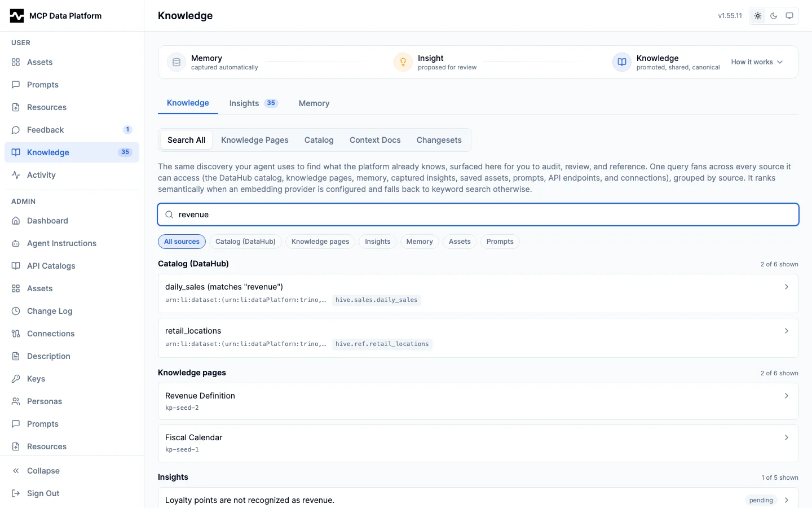812x508 pixels.
Task: Open the Memory main tab
Action: 314,103
